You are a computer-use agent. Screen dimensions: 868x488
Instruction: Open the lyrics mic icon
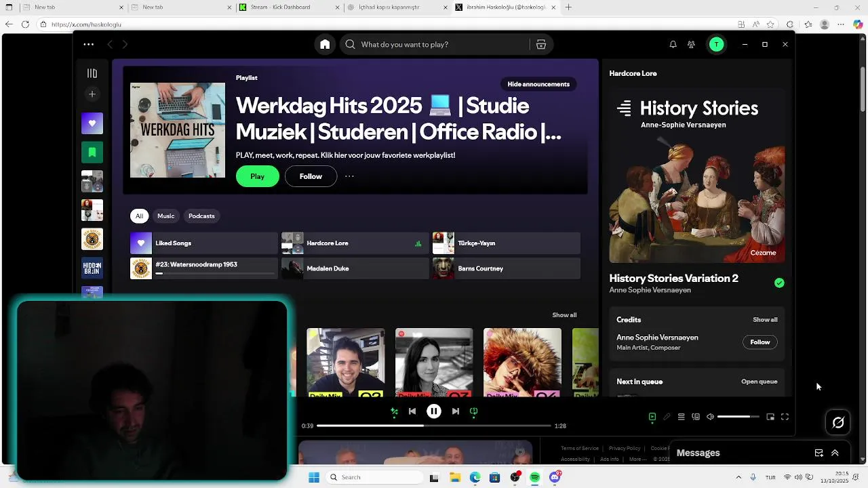pyautogui.click(x=667, y=417)
